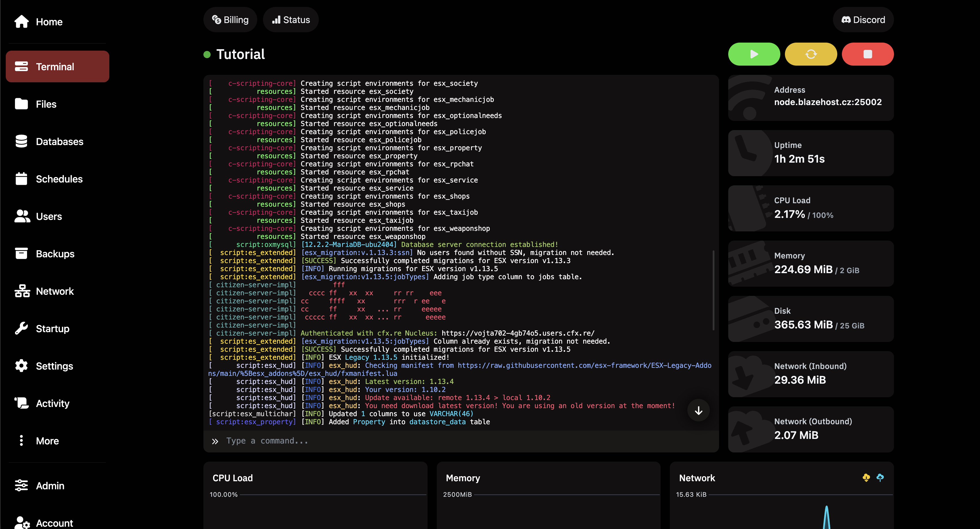980x529 pixels.
Task: Click the green online status dot
Action: [207, 54]
